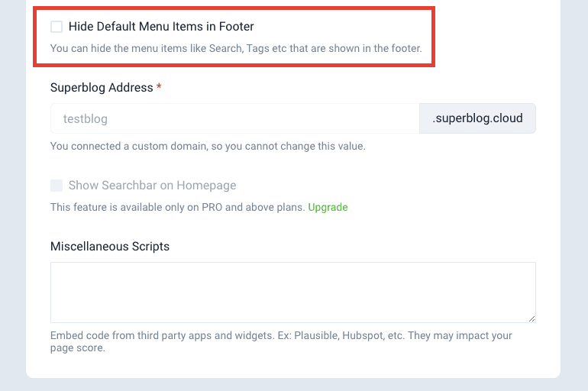This screenshot has width=588, height=391.
Task: Click the word 'Homepage' in the searchbar label
Action: (x=209, y=186)
